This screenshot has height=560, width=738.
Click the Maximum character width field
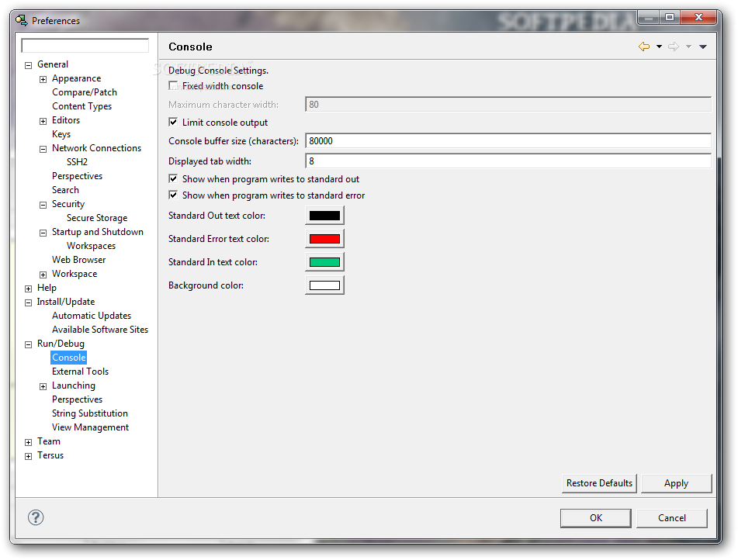508,104
